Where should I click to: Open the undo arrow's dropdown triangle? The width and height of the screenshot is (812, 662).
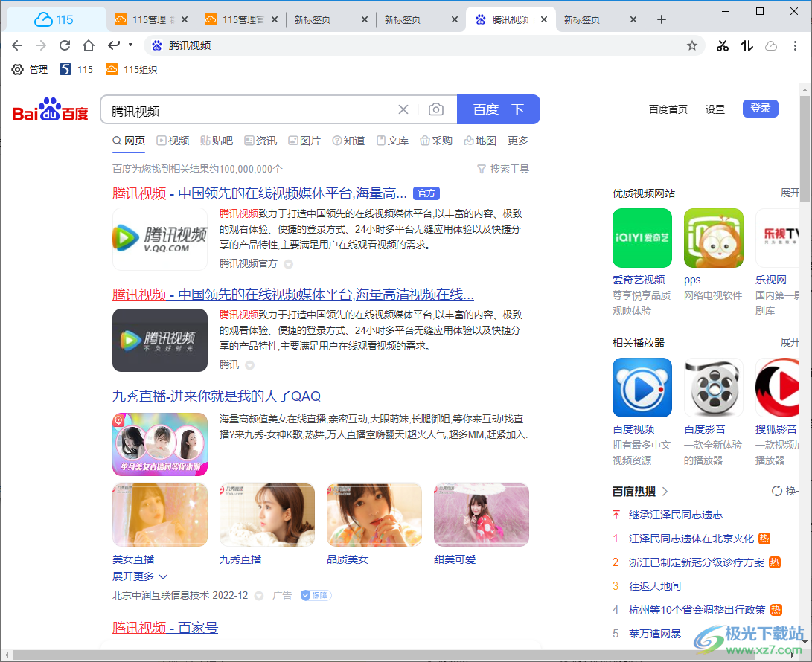point(130,45)
